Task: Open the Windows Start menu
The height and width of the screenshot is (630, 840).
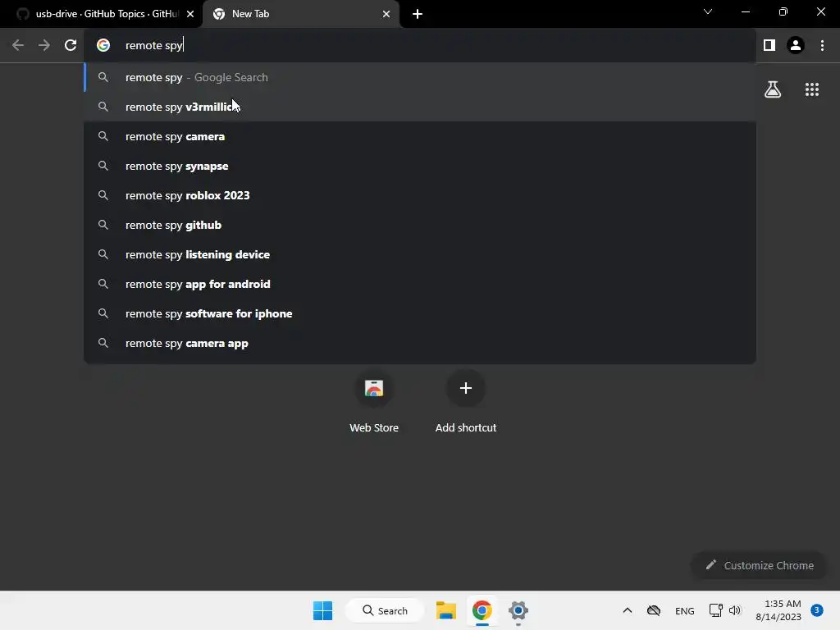Action: pos(322,610)
